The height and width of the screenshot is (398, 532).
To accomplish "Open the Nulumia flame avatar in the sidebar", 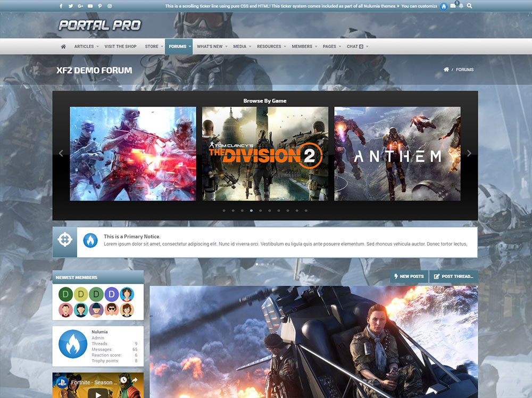I will [73, 344].
